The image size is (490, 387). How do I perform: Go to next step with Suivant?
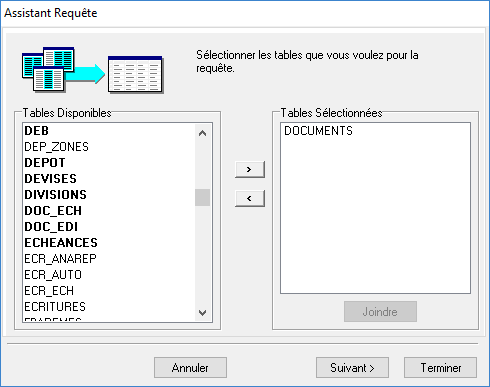coord(352,368)
